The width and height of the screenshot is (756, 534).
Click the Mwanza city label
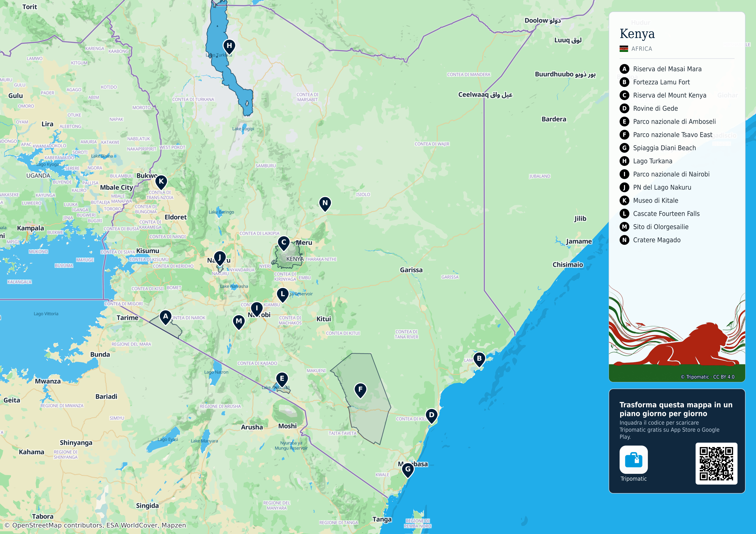pyautogui.click(x=48, y=381)
